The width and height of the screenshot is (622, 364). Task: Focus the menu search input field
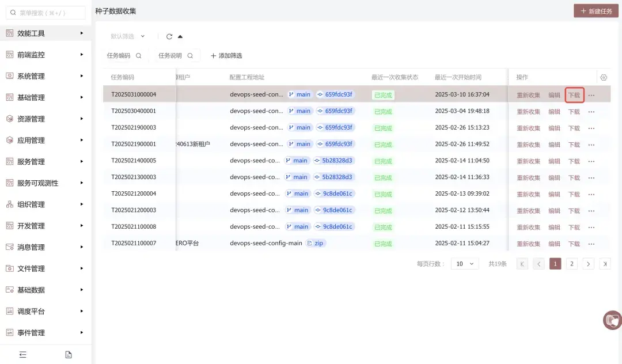click(45, 13)
